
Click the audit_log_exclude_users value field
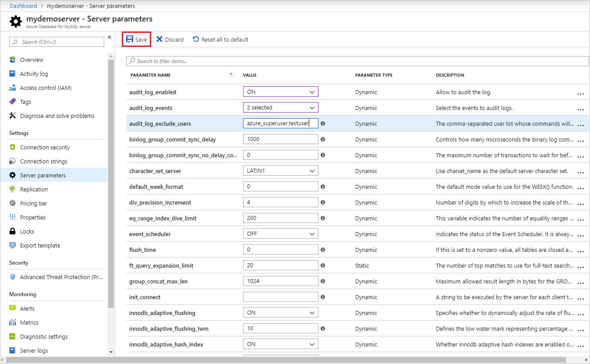281,124
